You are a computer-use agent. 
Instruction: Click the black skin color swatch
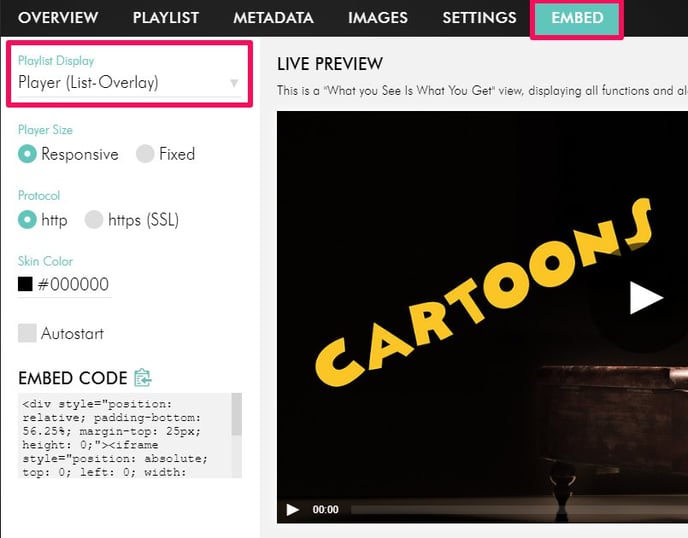26,284
